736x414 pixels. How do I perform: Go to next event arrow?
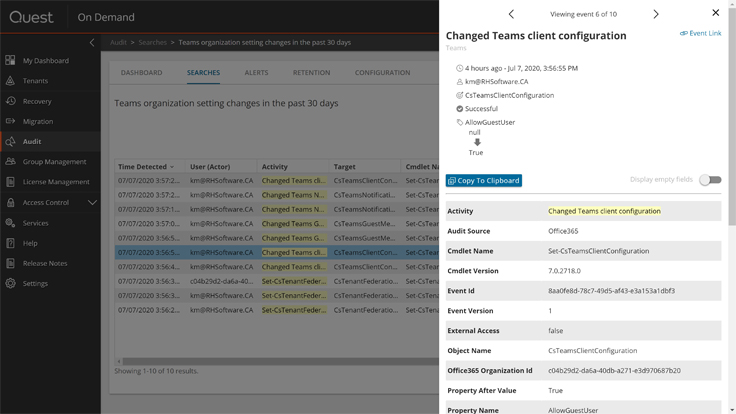tap(656, 14)
